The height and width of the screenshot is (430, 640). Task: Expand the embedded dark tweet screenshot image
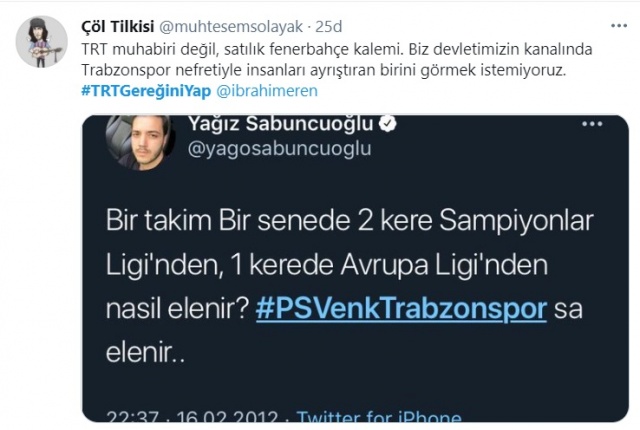[355, 268]
